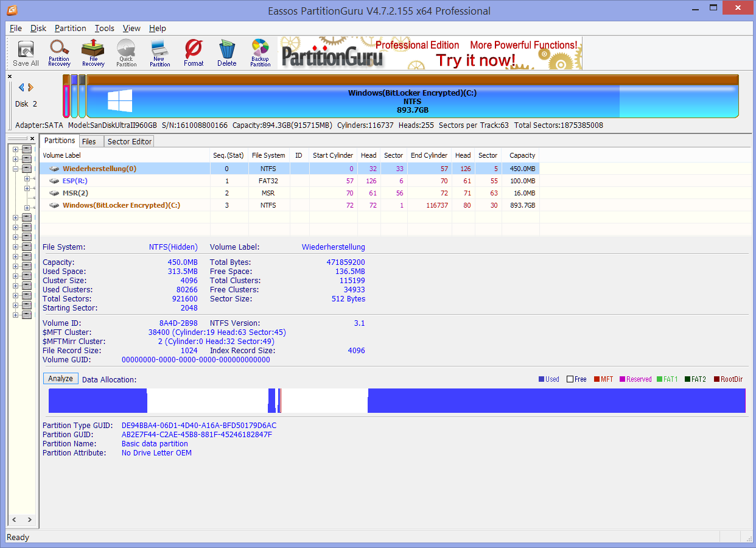Close the disk tree side panel
Screen dimensions: 756x548
[32, 139]
